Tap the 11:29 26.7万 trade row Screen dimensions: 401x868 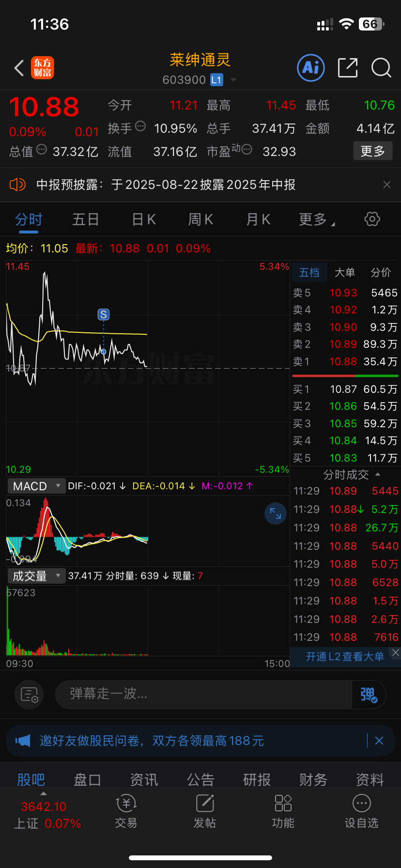(346, 527)
